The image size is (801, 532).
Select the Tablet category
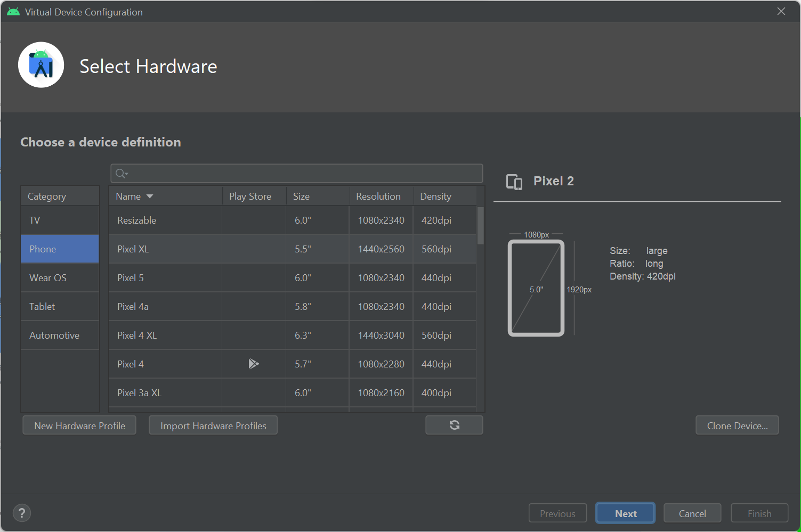(60, 306)
